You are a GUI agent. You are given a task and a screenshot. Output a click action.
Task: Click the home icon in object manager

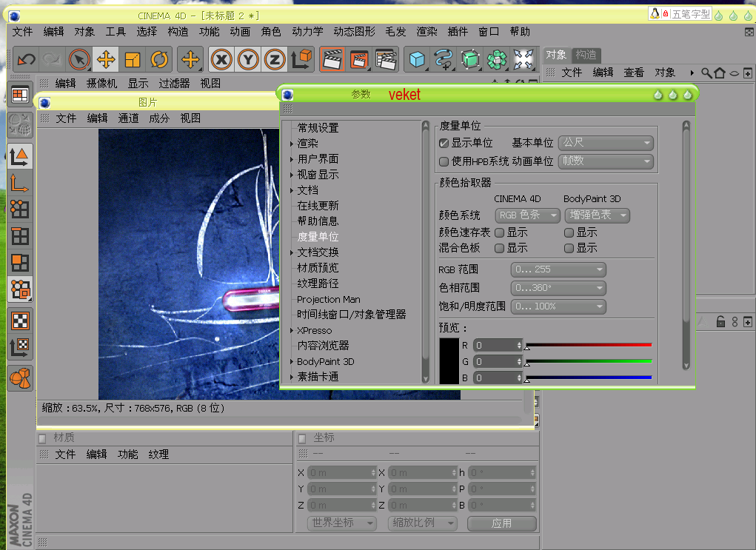click(720, 73)
